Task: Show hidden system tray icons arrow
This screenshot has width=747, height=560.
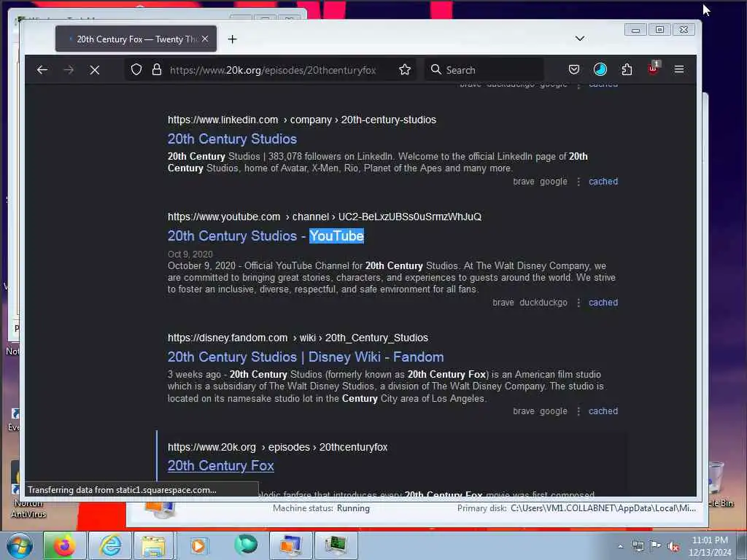Action: click(620, 546)
